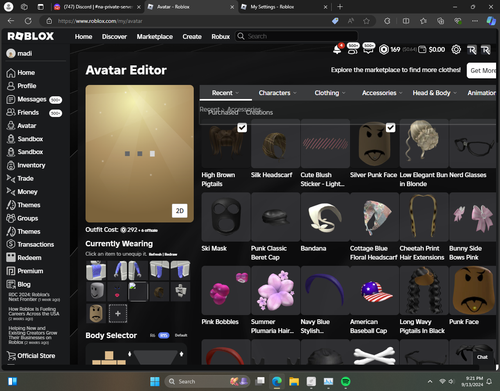Screen dimensions: 500x391
Task: Click the Windows Start button
Action: coord(155,381)
